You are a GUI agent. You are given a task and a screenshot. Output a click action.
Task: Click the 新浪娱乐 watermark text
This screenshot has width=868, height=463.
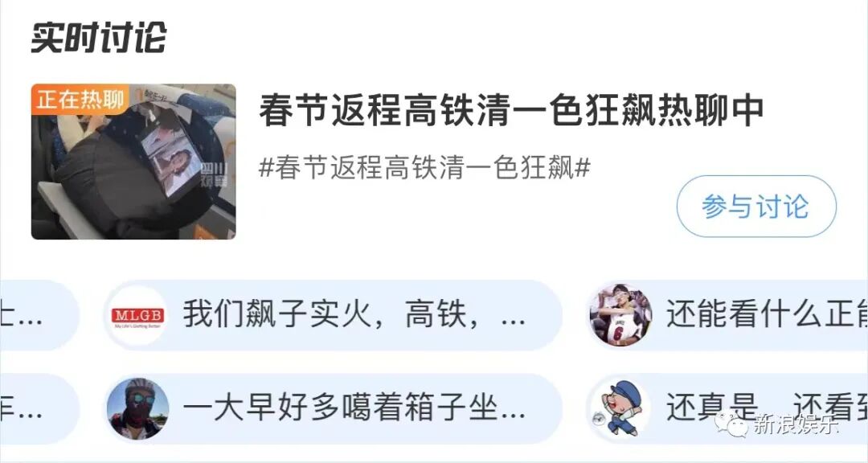pyautogui.click(x=795, y=424)
